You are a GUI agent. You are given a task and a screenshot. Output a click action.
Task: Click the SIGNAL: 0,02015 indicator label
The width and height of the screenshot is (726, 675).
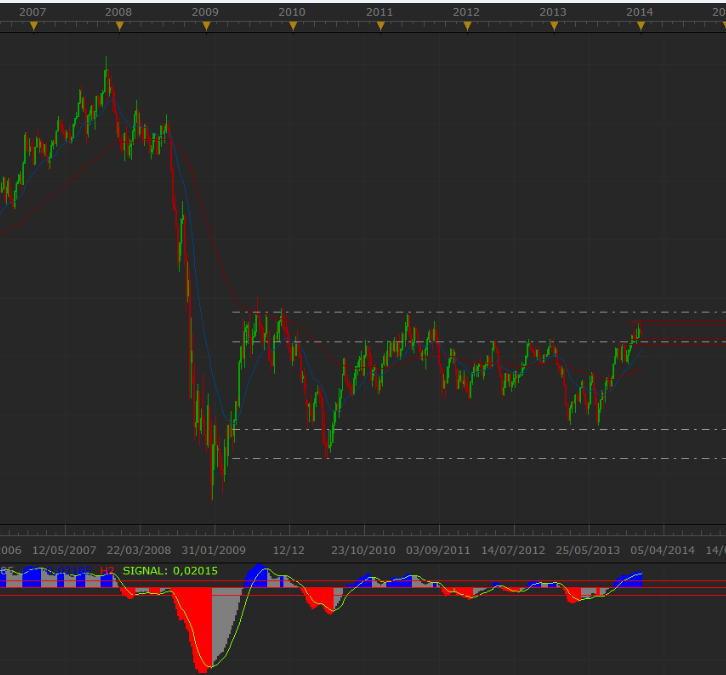(170, 570)
